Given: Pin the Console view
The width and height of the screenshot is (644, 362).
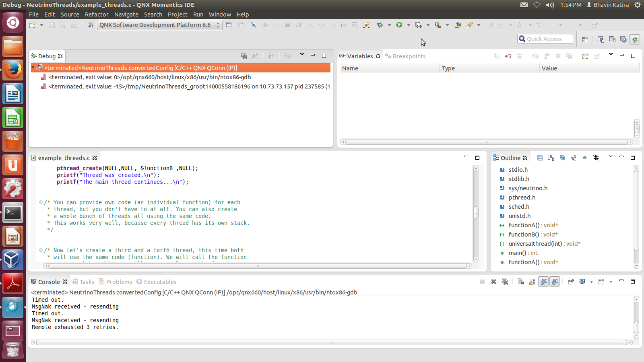Looking at the screenshot, I should [571, 282].
